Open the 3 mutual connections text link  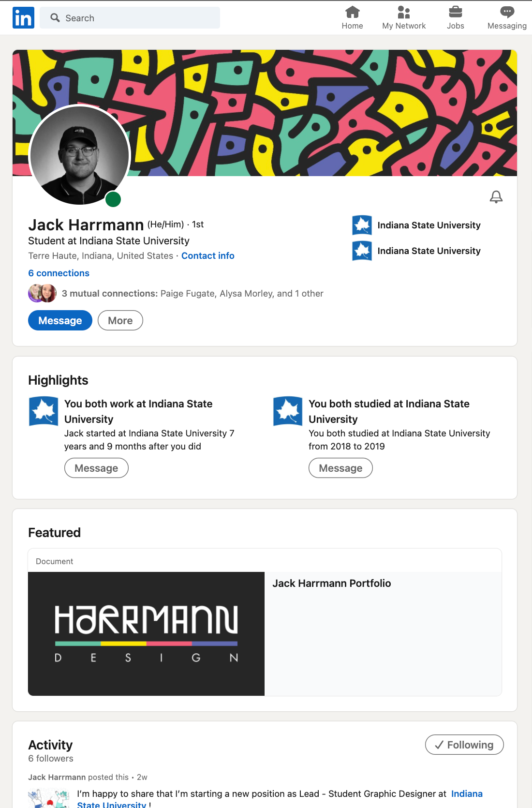point(192,293)
